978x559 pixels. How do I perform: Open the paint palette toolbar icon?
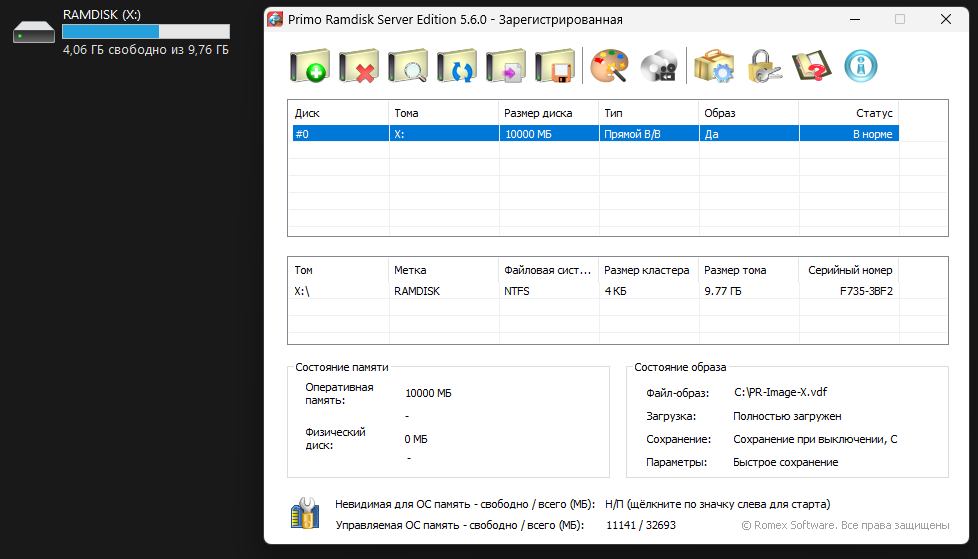[609, 67]
